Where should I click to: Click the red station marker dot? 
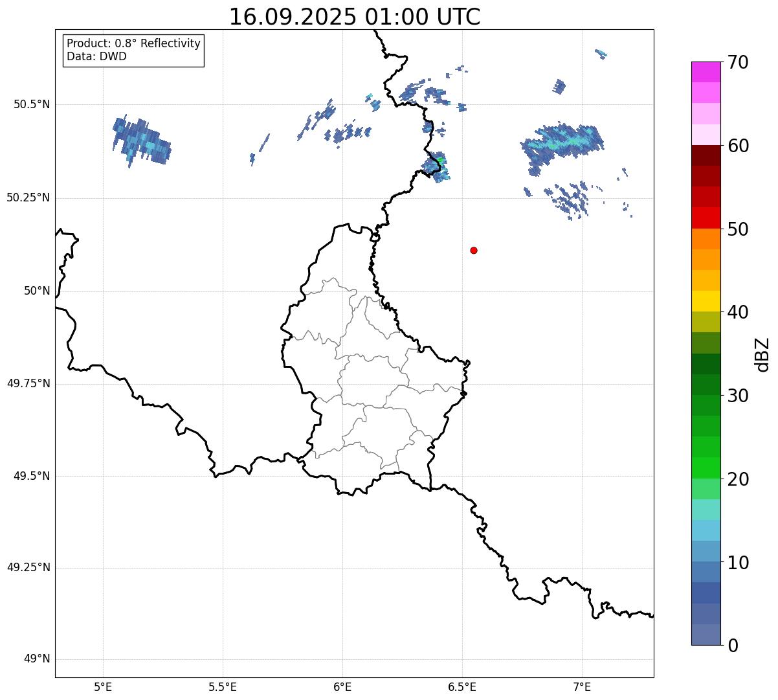click(x=474, y=250)
